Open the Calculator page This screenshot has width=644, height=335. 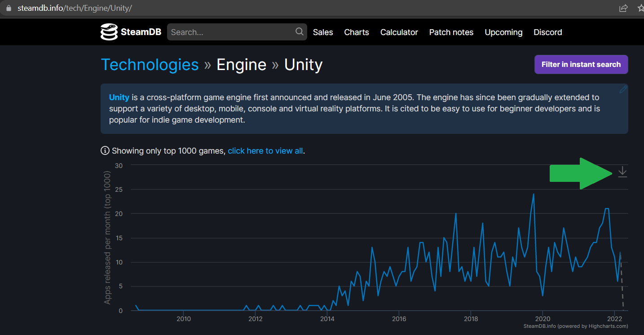(x=399, y=32)
